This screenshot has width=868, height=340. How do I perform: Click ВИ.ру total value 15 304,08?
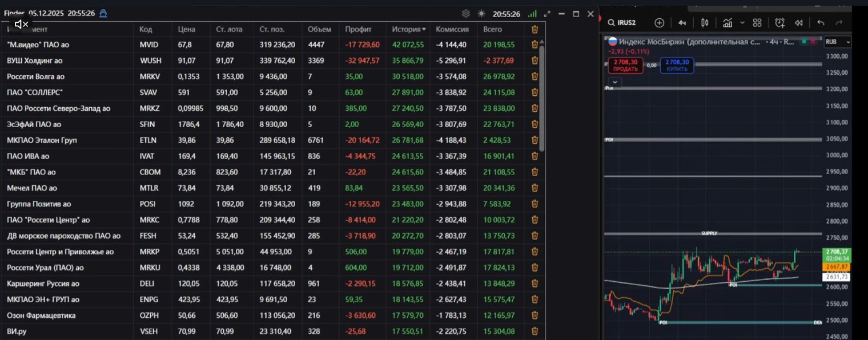click(x=499, y=331)
